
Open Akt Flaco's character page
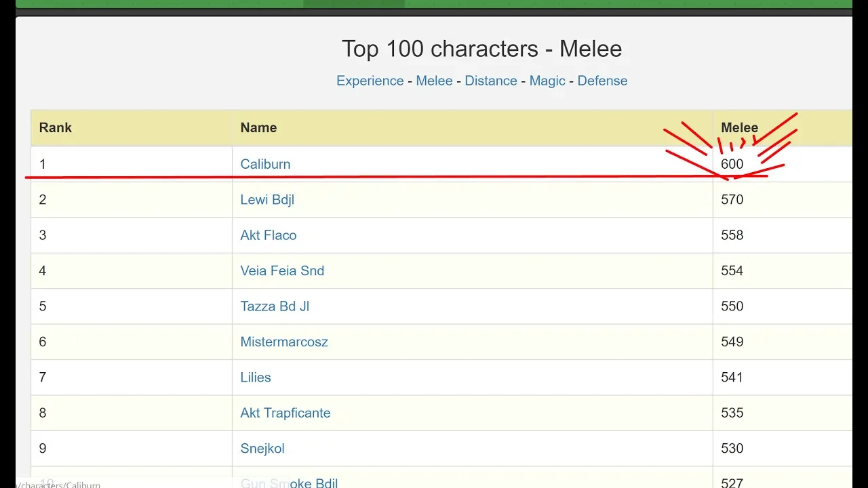coord(269,235)
